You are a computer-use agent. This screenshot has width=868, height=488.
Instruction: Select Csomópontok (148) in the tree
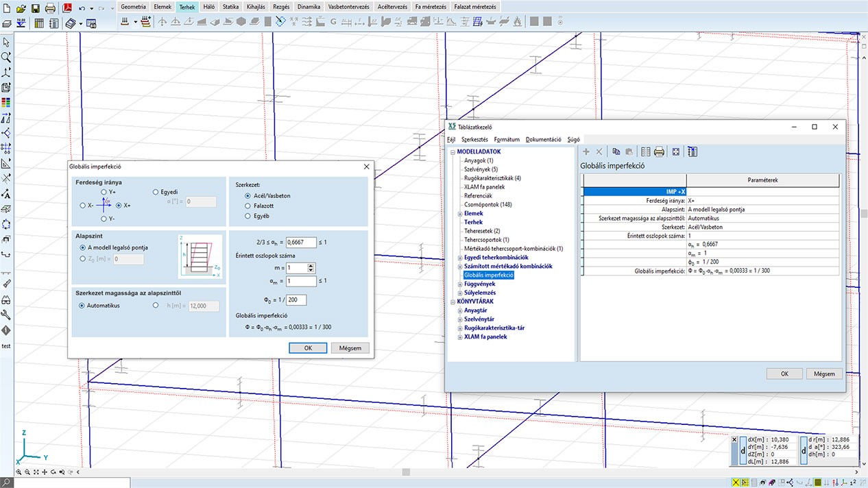click(x=488, y=204)
